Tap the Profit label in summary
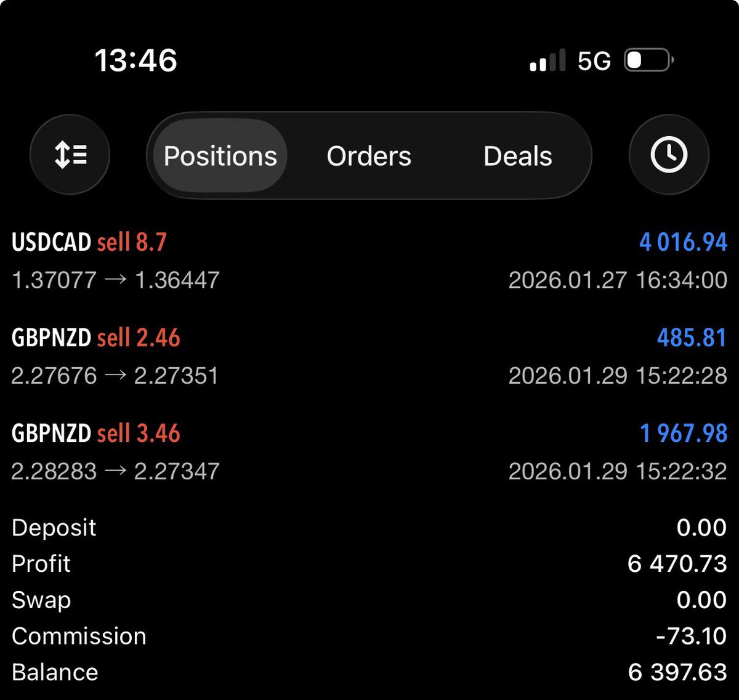 [x=41, y=564]
